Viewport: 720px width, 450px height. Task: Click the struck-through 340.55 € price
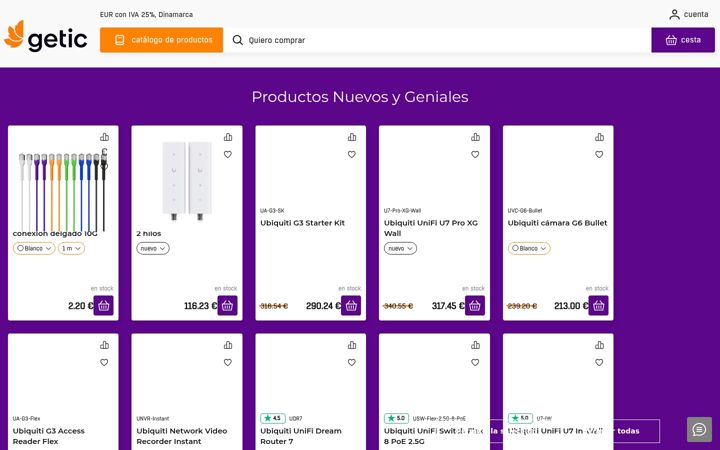[x=398, y=306]
